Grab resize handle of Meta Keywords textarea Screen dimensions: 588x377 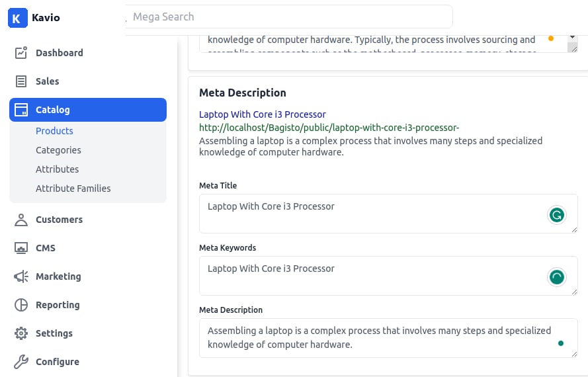[x=574, y=292]
